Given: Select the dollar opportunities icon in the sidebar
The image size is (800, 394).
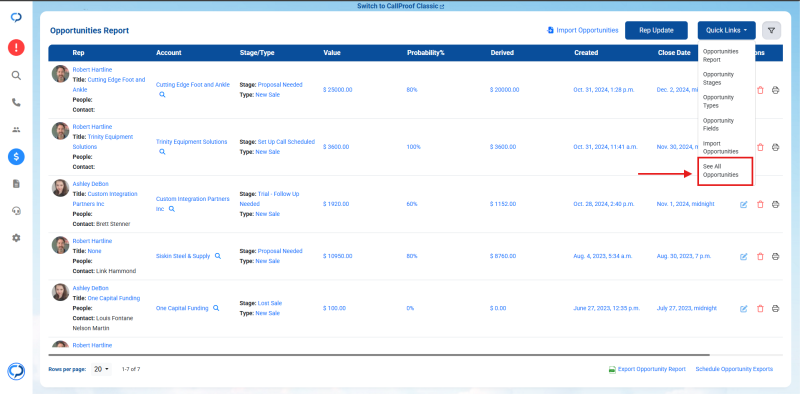Looking at the screenshot, I should point(16,157).
